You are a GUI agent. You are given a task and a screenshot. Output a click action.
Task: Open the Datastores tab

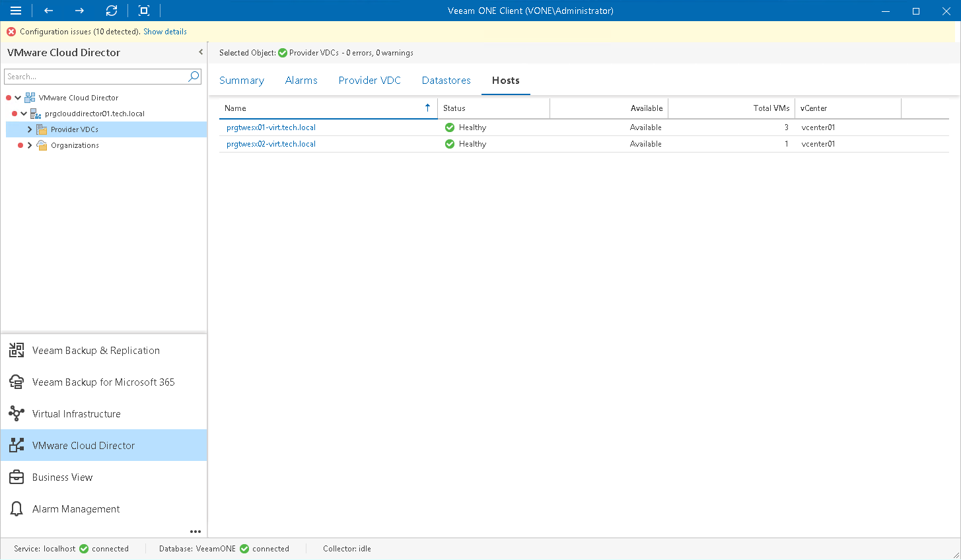pyautogui.click(x=446, y=81)
